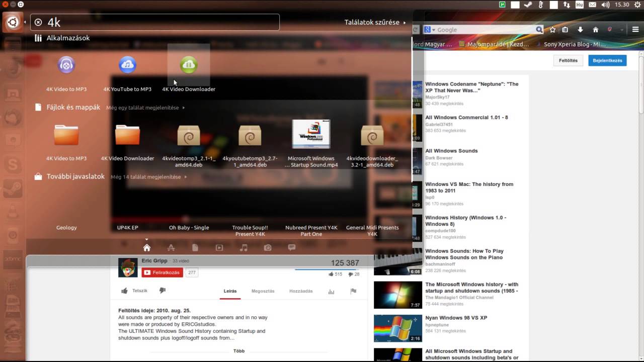644x362 pixels.
Task: Click the search magnifier icon in Firefox
Action: [539, 30]
